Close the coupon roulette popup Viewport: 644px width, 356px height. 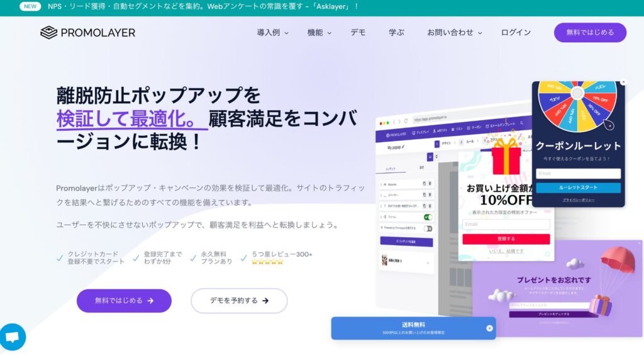point(623,82)
